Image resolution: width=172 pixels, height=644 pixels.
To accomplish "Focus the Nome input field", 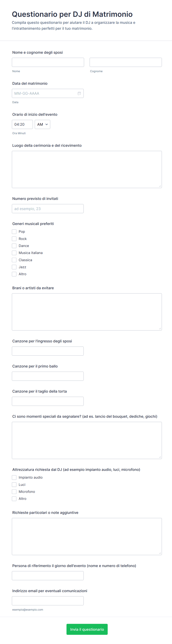I will (48, 62).
